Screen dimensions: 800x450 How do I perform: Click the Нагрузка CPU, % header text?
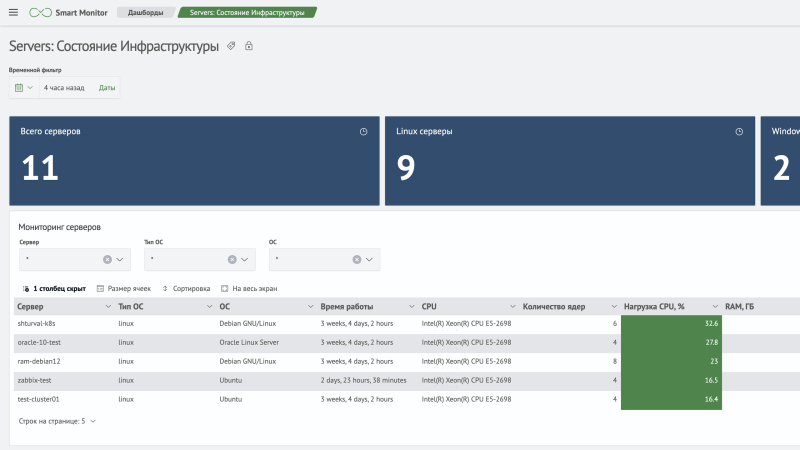(654, 307)
